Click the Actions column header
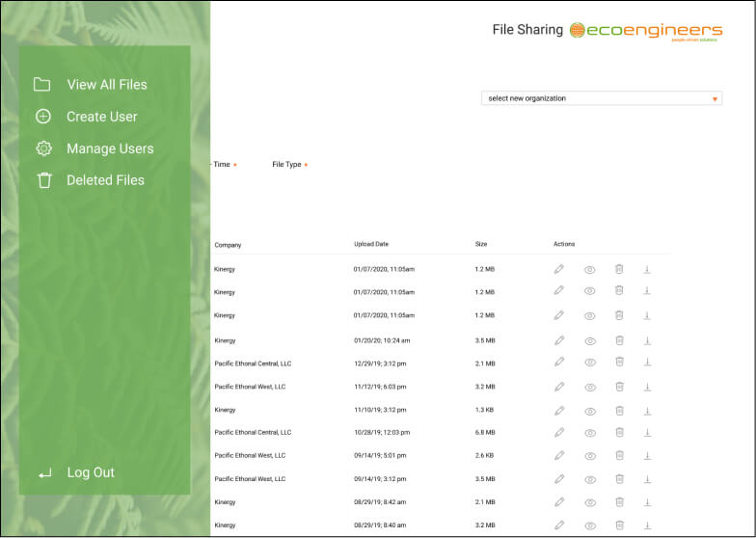This screenshot has width=756, height=538. (563, 244)
